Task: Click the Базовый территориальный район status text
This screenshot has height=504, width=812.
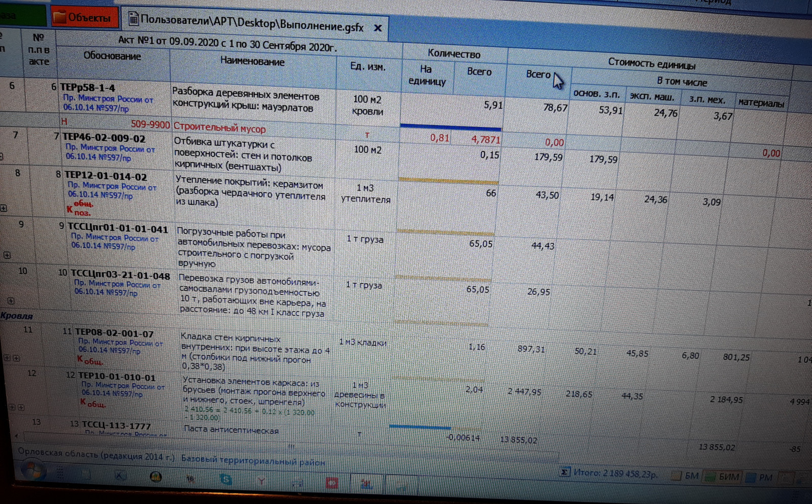Action: 253,461
